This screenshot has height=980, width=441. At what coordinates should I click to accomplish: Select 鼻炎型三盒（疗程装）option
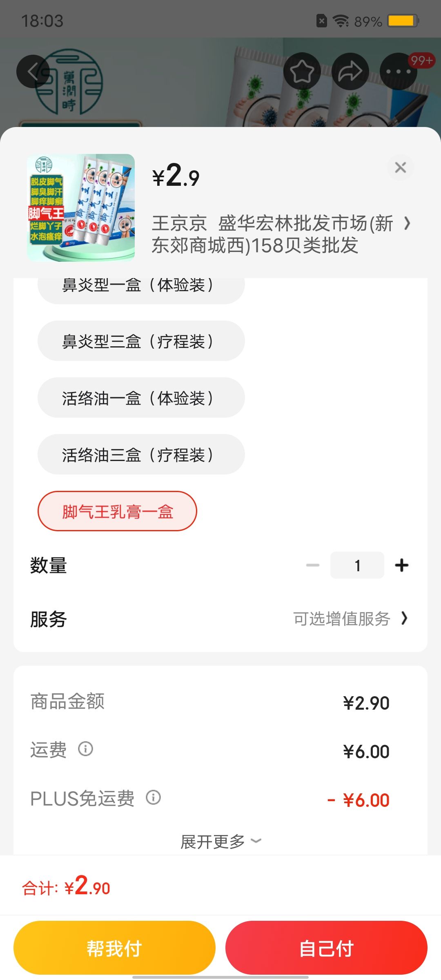(x=141, y=341)
